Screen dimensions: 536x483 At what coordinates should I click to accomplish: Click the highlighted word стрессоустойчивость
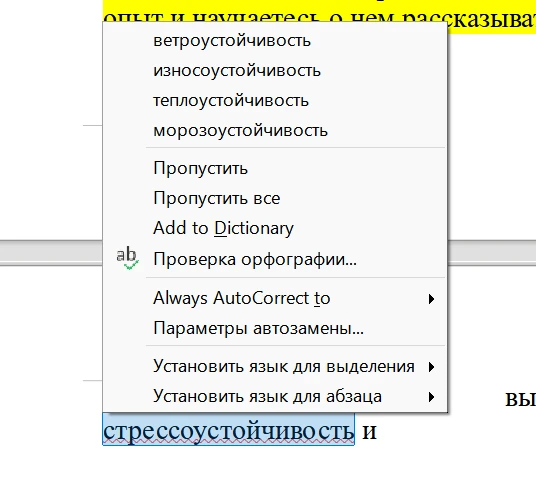(228, 431)
